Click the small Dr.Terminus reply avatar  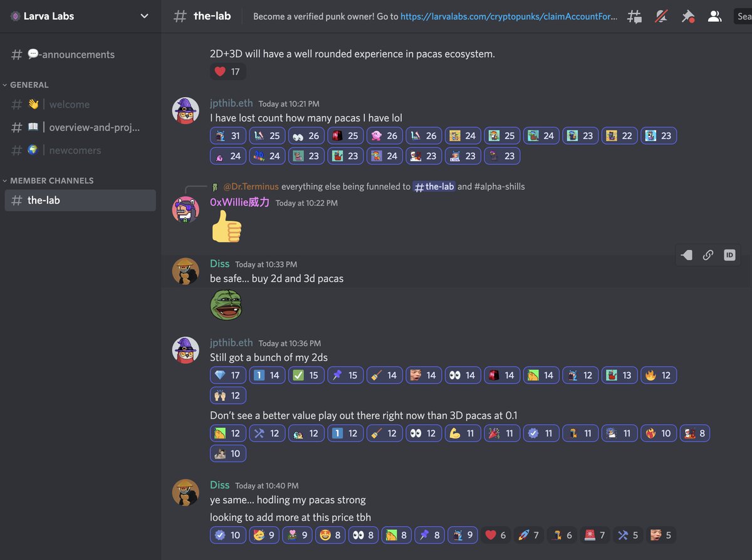point(215,187)
